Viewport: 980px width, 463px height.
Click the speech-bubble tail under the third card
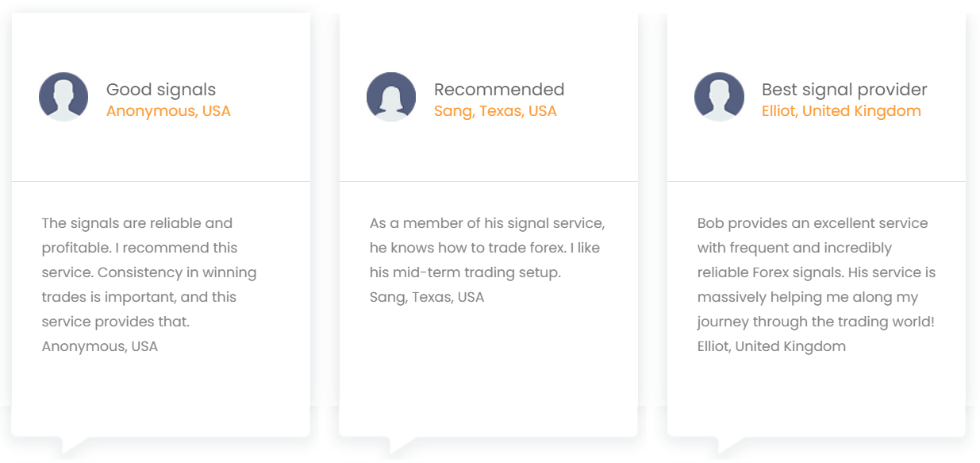click(729, 445)
